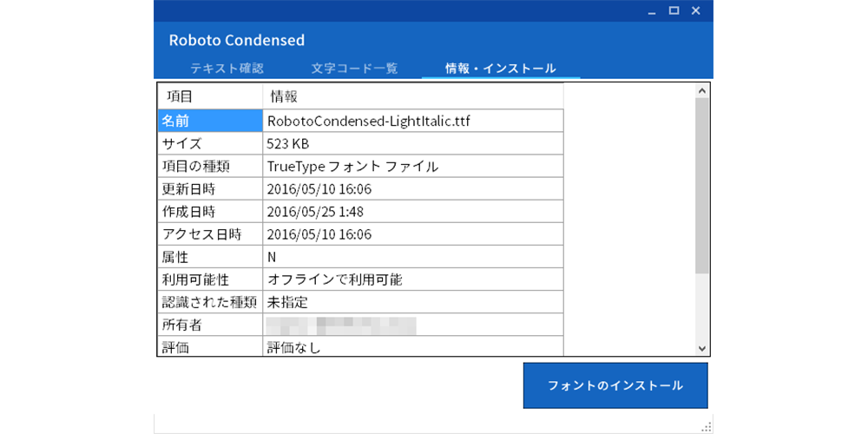Select the RobotoCondensed-LightItalic.ttf cell
This screenshot has height=434, width=868.
(x=413, y=121)
